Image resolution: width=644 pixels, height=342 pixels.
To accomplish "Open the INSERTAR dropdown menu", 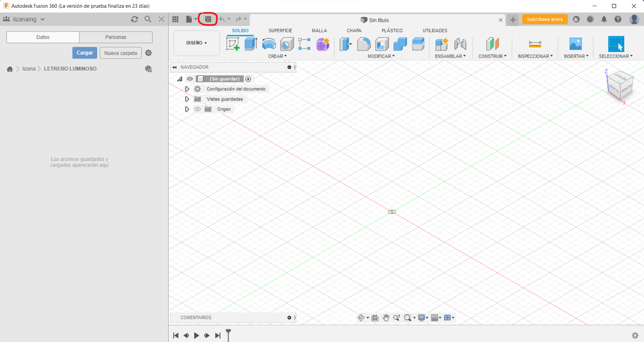I will pos(576,56).
